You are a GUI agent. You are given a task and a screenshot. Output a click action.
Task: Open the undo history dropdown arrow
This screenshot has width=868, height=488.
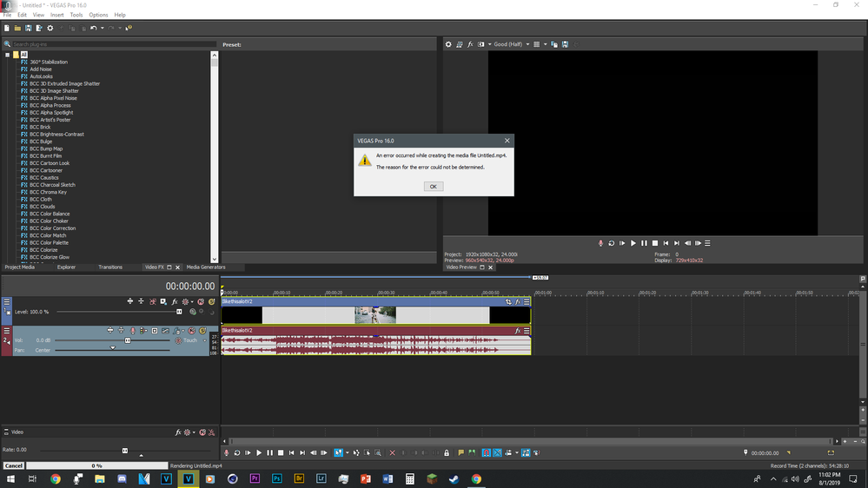[x=102, y=28]
